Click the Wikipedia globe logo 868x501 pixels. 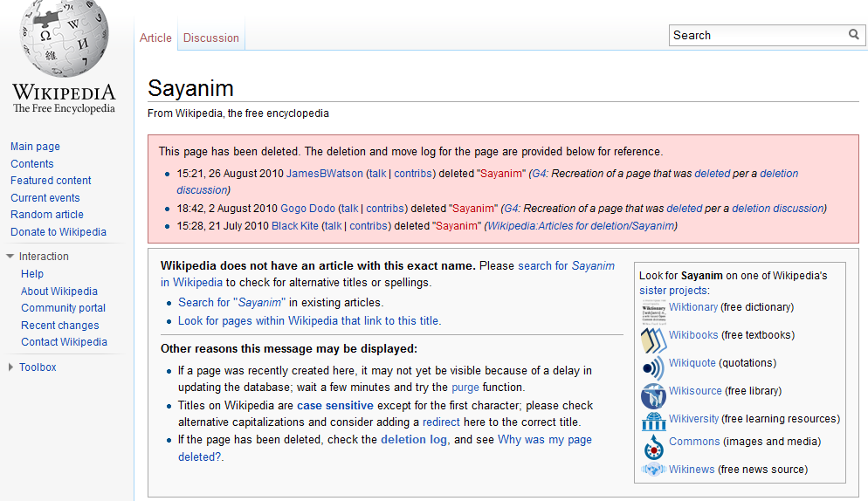tap(65, 38)
